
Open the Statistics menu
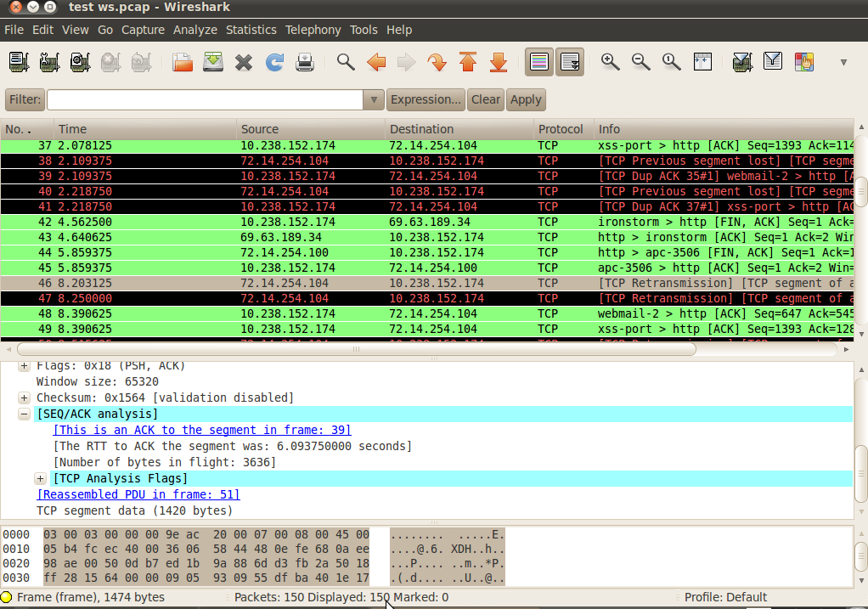pyautogui.click(x=251, y=30)
